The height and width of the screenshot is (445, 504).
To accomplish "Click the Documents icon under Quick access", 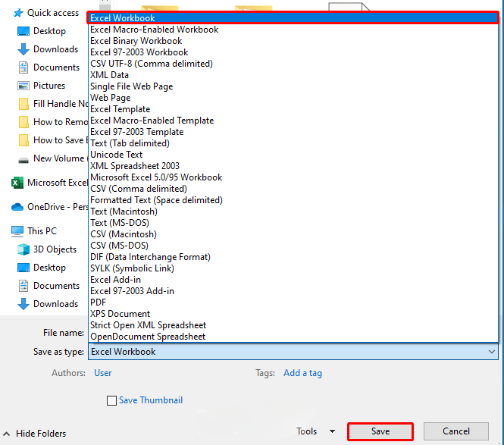I will pos(23,67).
